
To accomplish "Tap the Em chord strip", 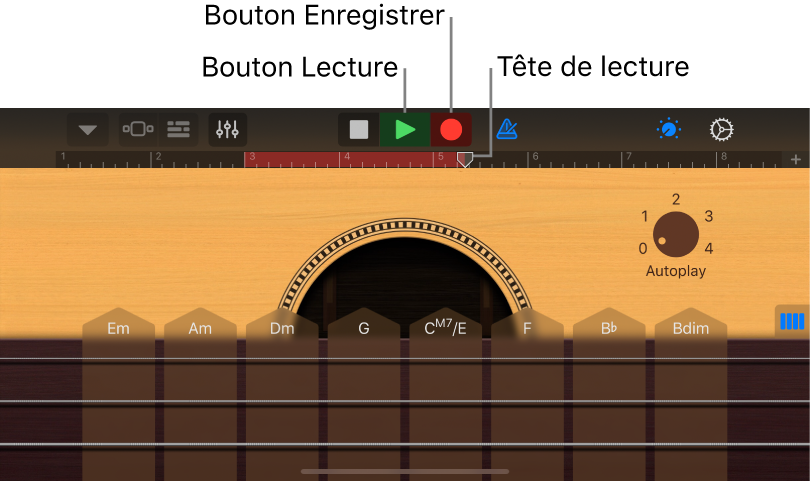I will [118, 393].
